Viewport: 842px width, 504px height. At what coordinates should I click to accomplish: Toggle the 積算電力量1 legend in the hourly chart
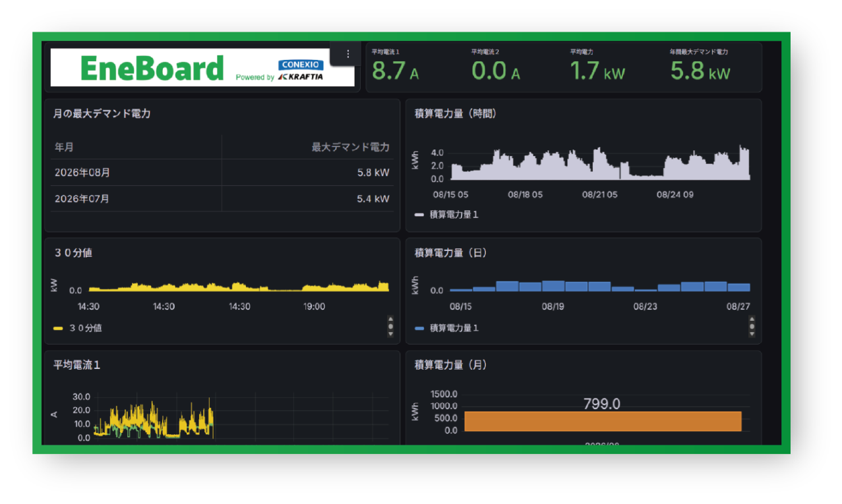454,215
